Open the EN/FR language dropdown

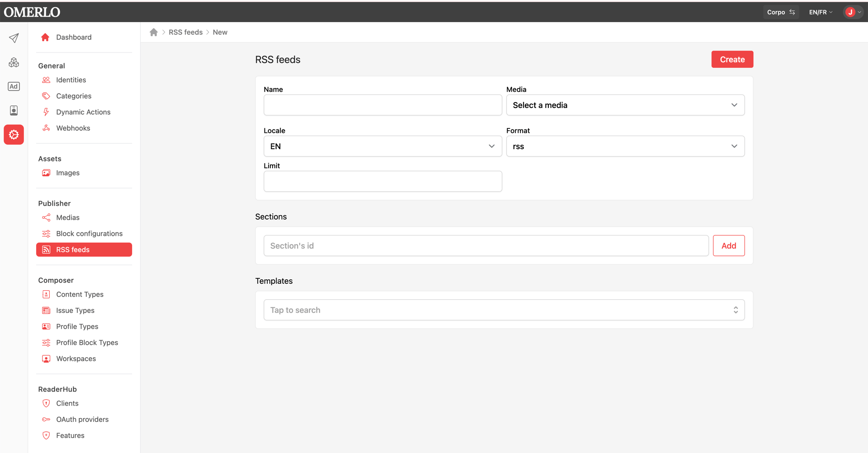(821, 12)
